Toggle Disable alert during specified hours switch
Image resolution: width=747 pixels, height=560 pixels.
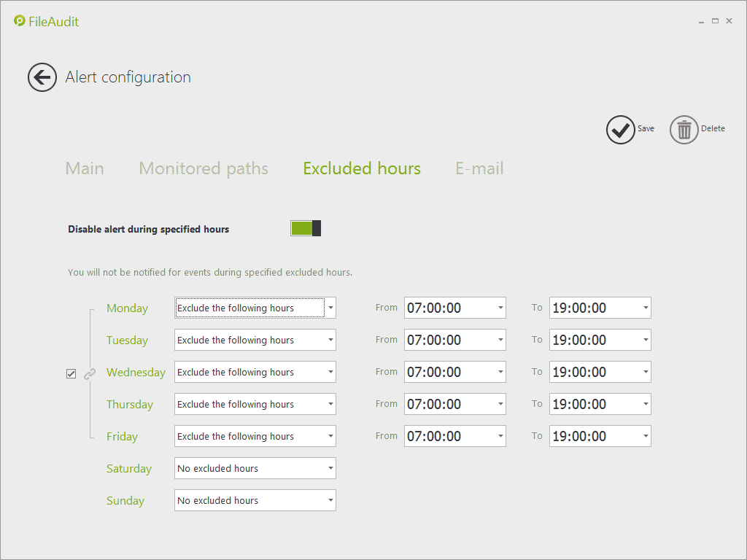coord(306,229)
